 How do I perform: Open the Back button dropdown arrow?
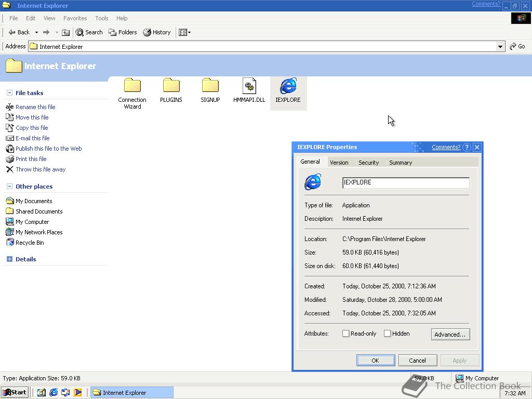(x=36, y=32)
